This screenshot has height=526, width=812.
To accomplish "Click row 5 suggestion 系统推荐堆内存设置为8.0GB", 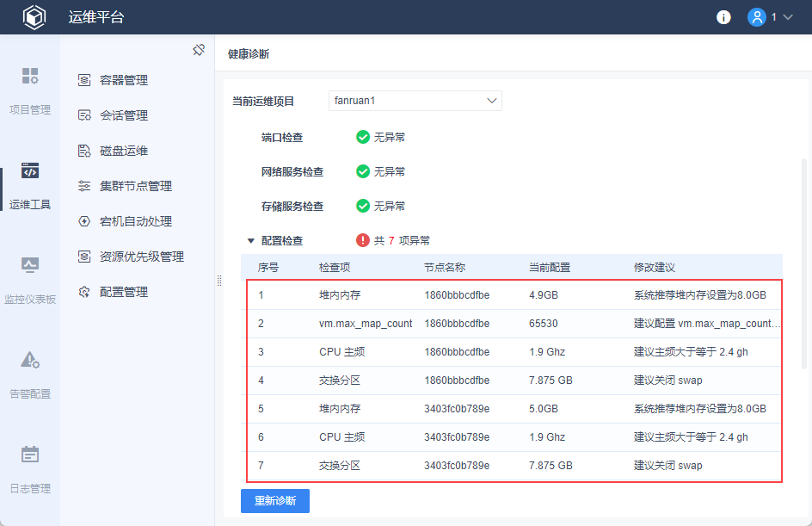I will 700,408.
